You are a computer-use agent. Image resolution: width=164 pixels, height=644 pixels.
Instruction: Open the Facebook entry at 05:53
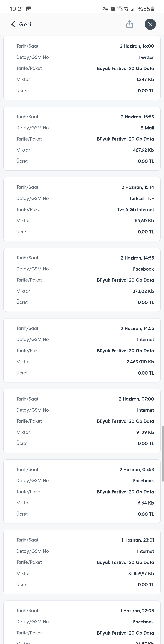click(x=82, y=491)
